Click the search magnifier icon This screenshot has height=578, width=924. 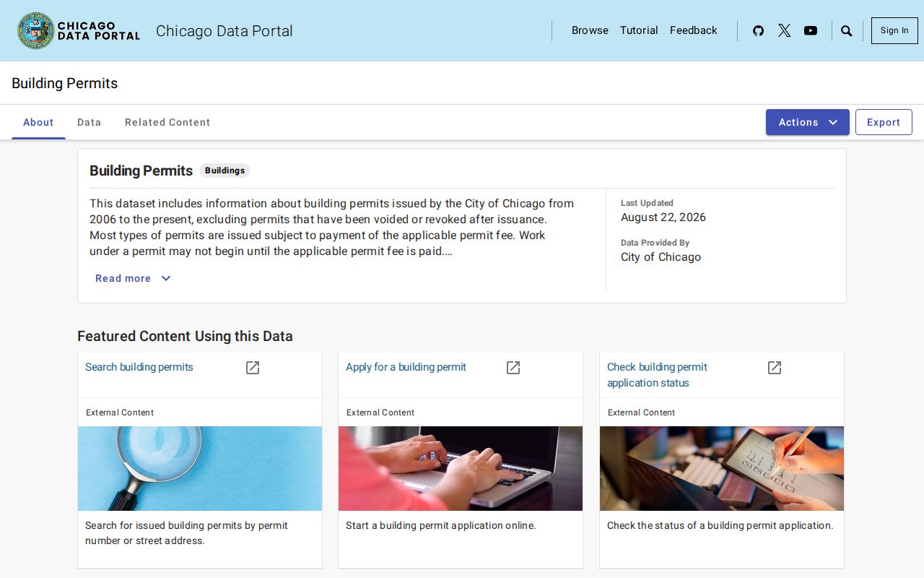847,31
